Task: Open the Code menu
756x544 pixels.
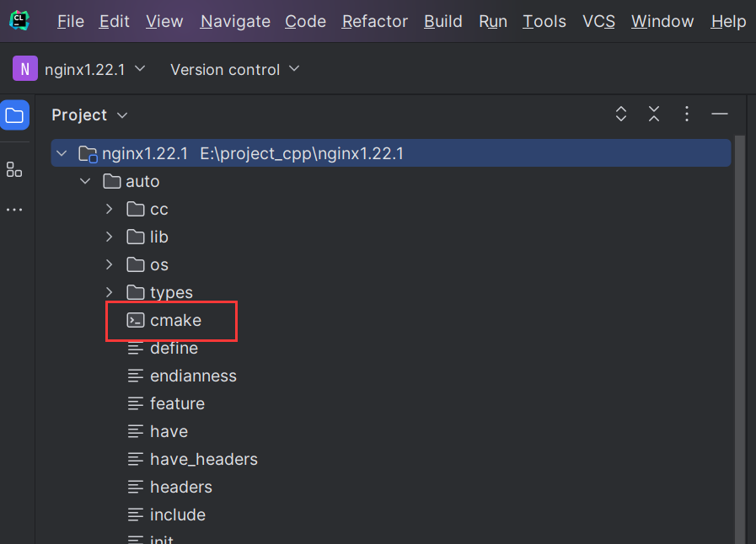Action: point(305,21)
